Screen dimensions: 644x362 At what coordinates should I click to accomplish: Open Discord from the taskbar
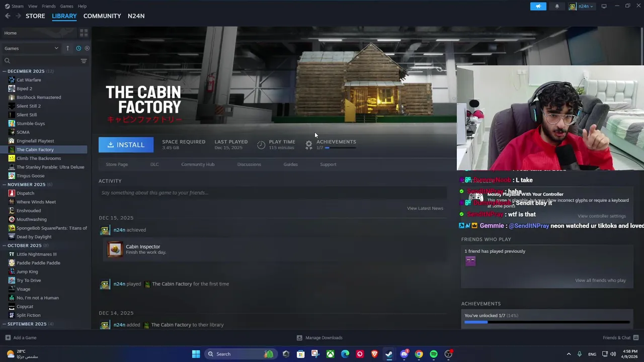(404, 354)
